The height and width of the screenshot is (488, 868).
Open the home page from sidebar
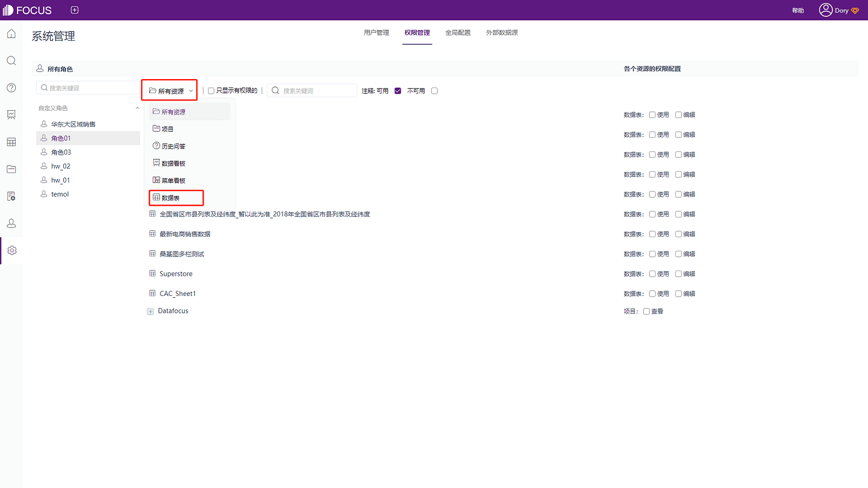pos(11,34)
